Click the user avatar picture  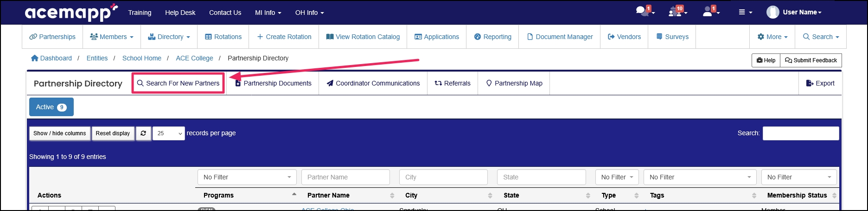click(772, 12)
